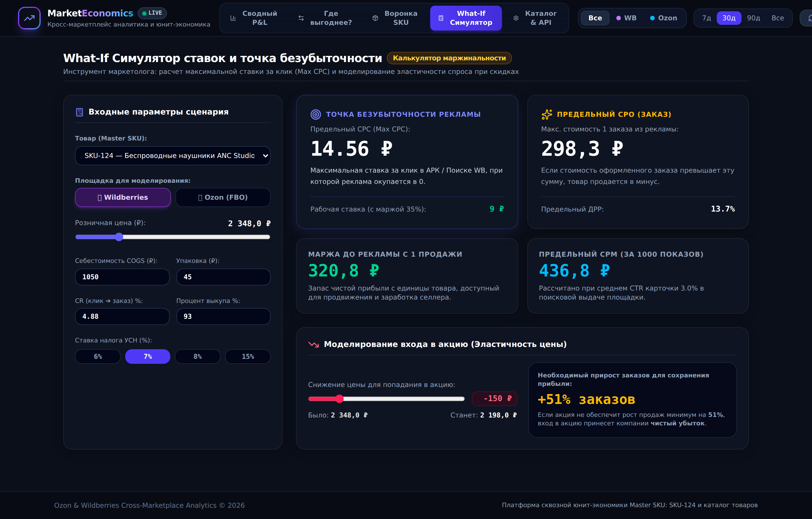This screenshot has height=519, width=812.
Task: Open the Master SKU product dropdown
Action: click(173, 156)
